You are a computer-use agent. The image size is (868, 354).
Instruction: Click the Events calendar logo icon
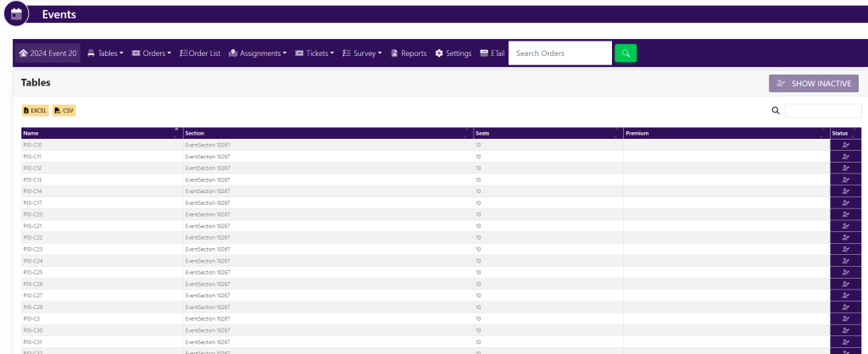click(x=16, y=14)
